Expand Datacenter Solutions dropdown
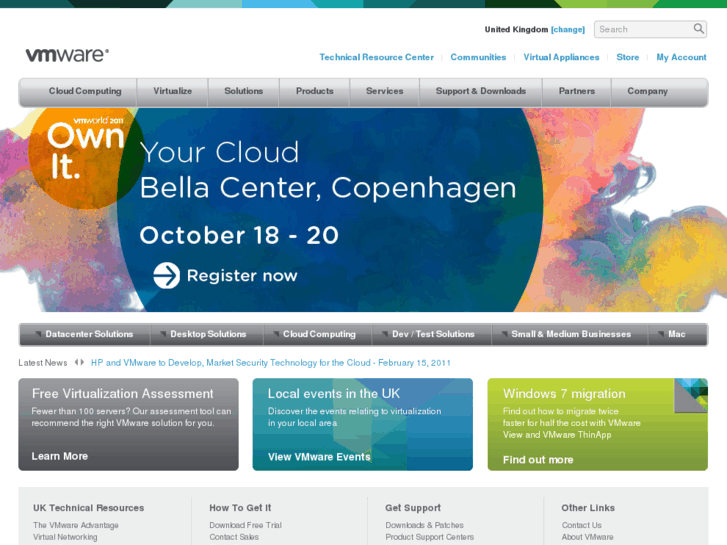Viewport: 727px width, 545px height. [x=84, y=334]
